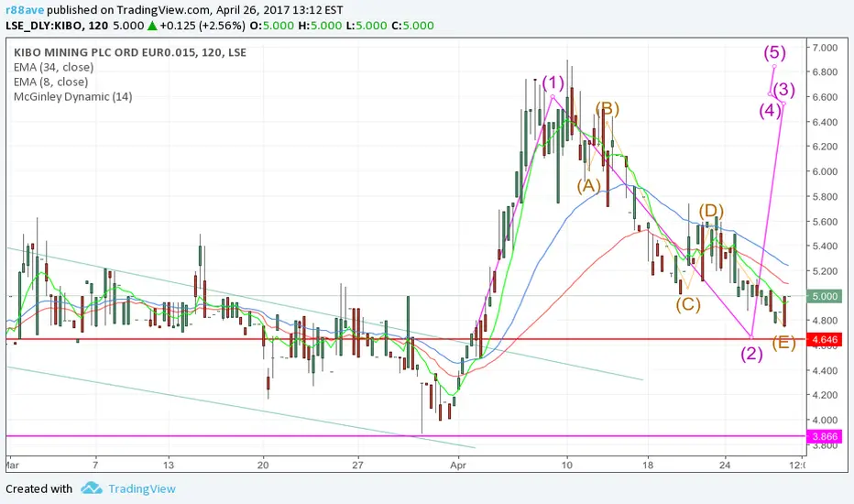This screenshot has height=504, width=854.
Task: Click the 6.600 price axis value
Action: pos(825,97)
